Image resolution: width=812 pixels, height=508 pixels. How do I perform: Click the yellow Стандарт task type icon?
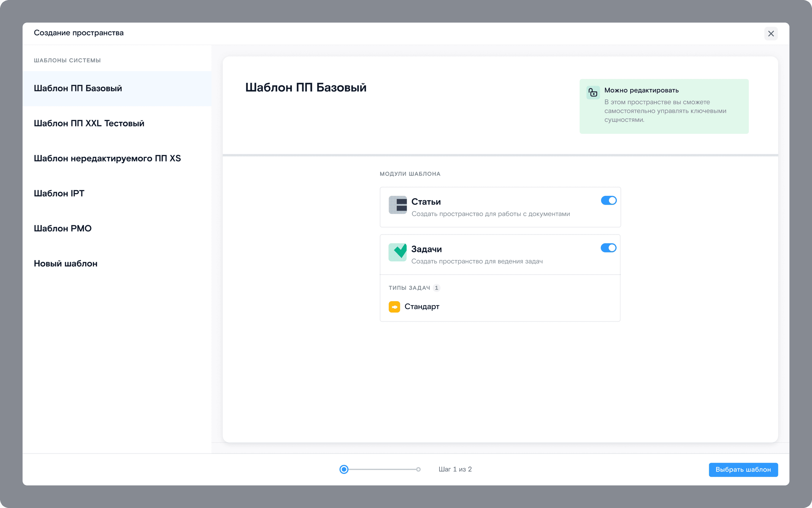pyautogui.click(x=394, y=307)
